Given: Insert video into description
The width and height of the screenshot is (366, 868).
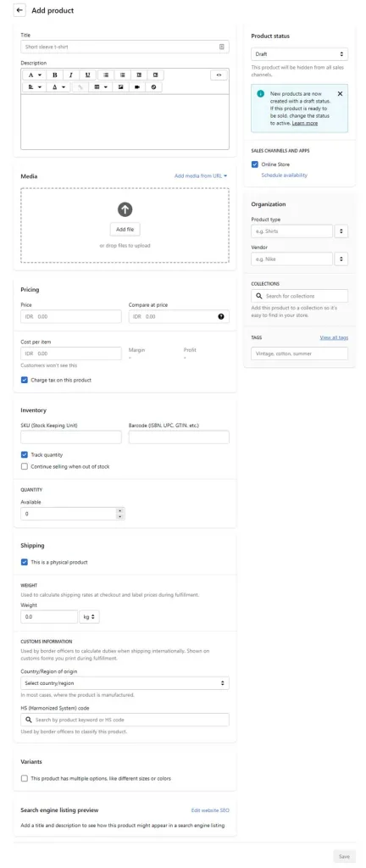Looking at the screenshot, I should coord(137,87).
